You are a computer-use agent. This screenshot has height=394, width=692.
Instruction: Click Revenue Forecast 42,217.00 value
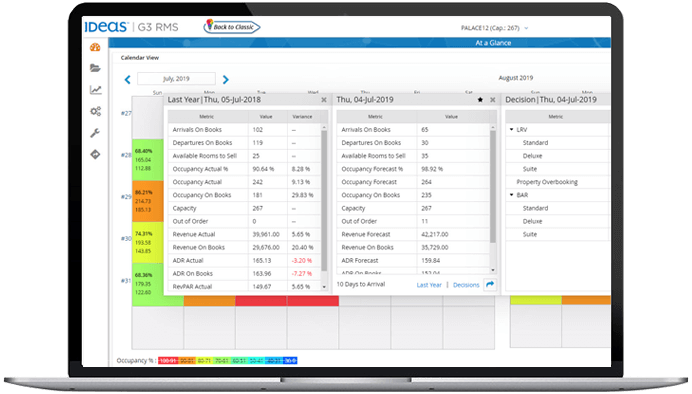435,234
